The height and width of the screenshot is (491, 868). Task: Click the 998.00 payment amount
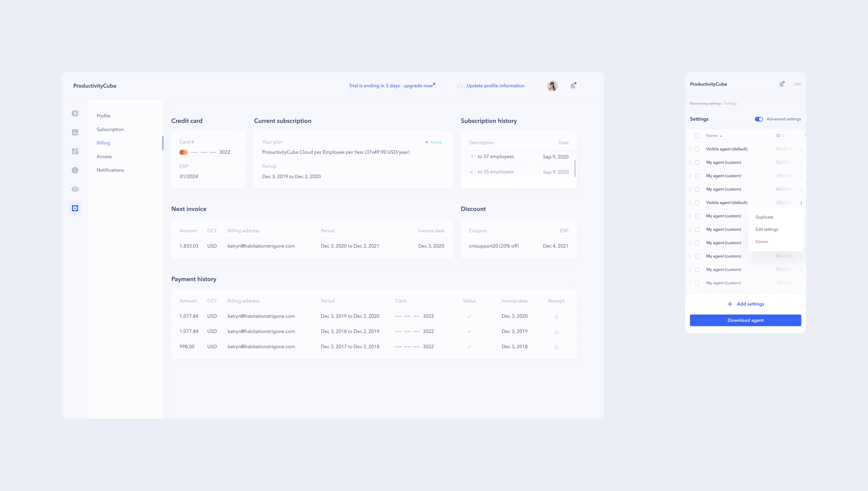coord(187,347)
